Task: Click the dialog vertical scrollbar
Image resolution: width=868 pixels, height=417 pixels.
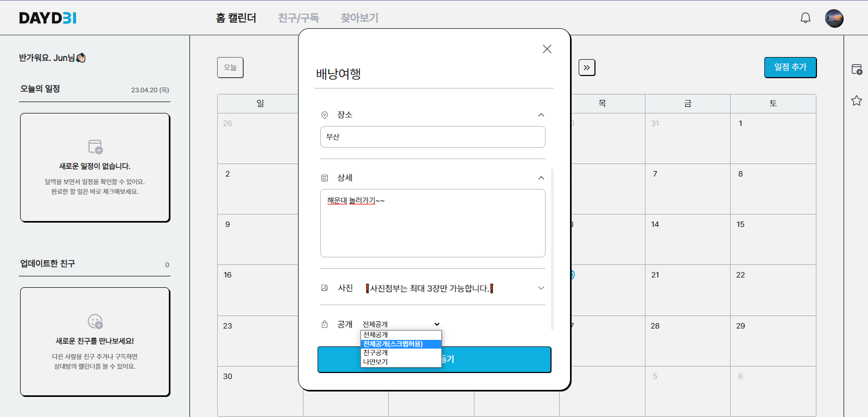Action: click(552, 249)
